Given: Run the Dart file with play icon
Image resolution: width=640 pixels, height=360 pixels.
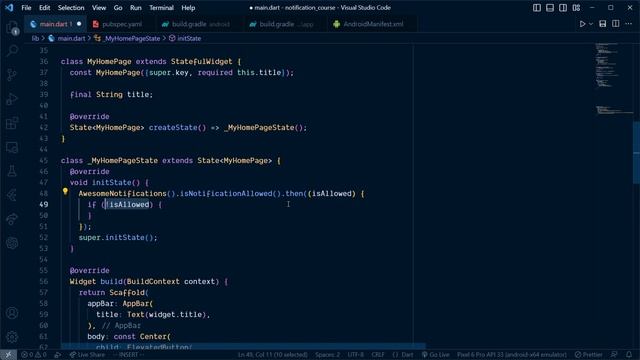Looking at the screenshot, I should (582, 24).
